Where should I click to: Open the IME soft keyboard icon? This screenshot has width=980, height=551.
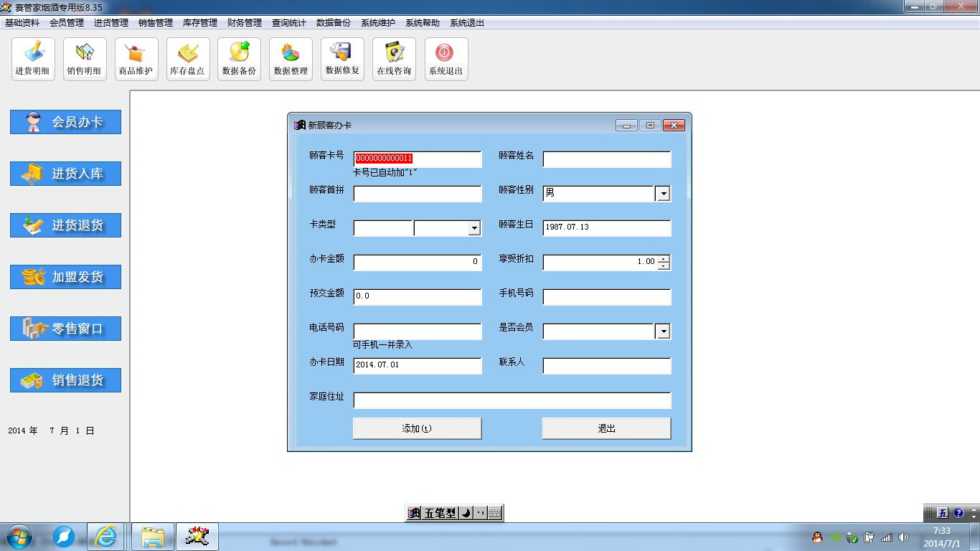pos(495,513)
